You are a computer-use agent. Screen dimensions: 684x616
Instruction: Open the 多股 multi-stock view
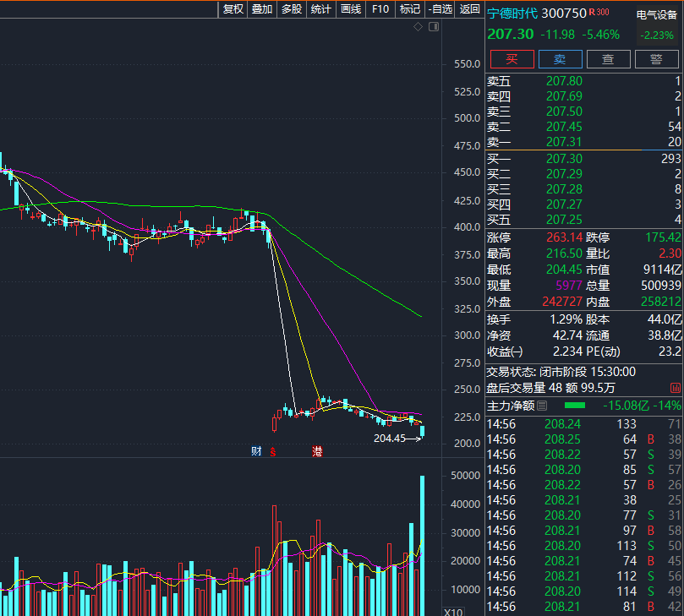[292, 9]
